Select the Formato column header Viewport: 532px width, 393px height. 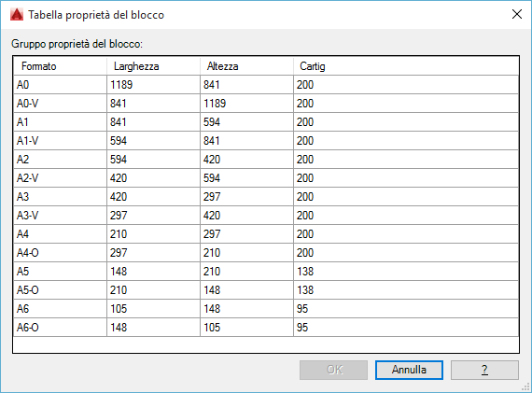60,66
